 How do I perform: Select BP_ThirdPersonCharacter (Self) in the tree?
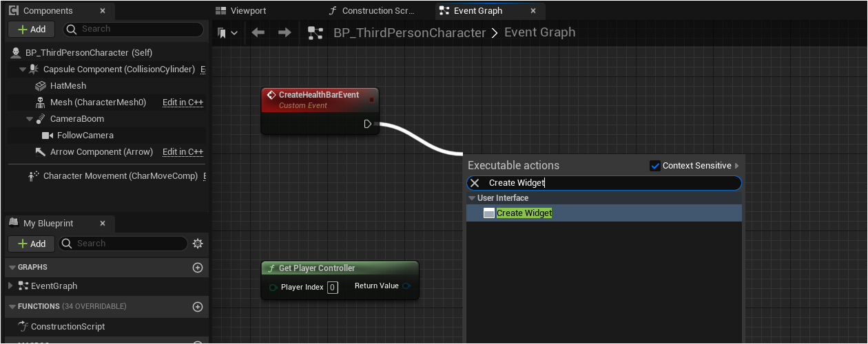[89, 53]
